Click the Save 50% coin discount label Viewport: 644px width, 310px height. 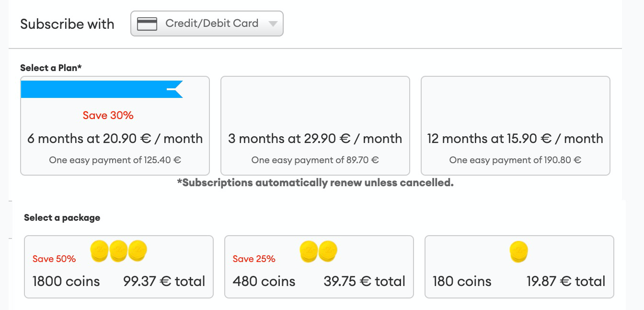click(x=54, y=259)
